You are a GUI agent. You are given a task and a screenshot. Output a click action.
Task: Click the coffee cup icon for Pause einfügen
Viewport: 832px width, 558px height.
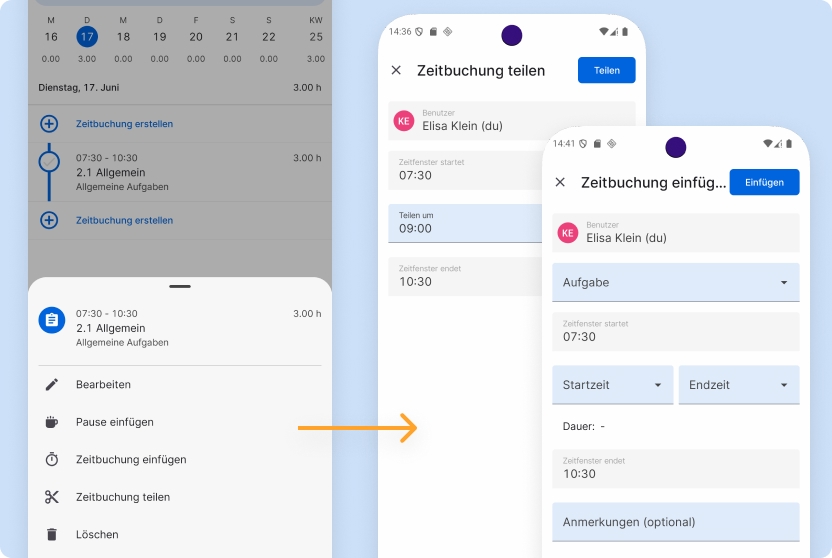click(x=52, y=422)
